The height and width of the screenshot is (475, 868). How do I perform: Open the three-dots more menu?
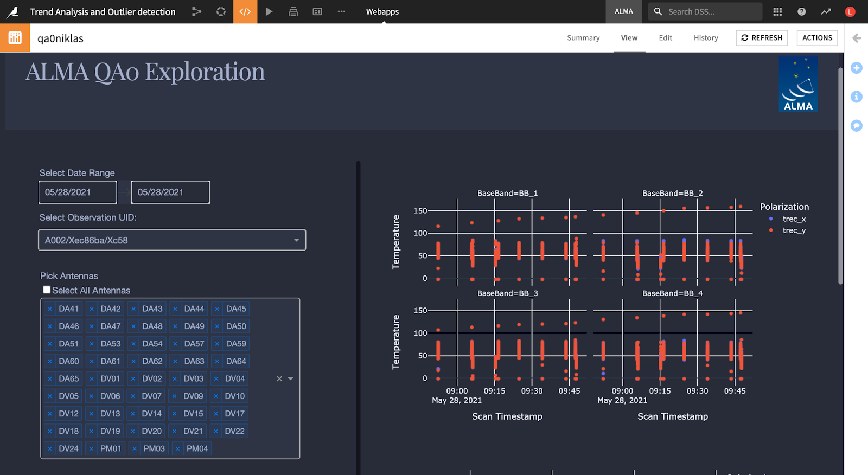coord(341,11)
